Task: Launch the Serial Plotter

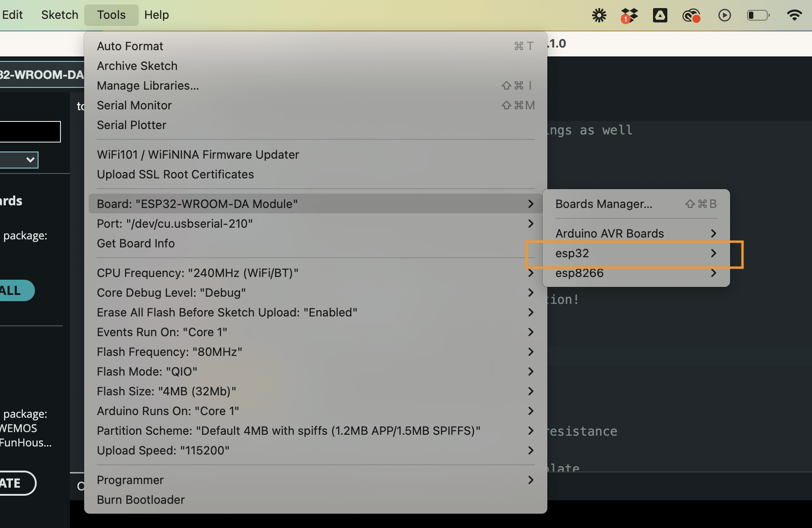Action: pyautogui.click(x=315, y=125)
